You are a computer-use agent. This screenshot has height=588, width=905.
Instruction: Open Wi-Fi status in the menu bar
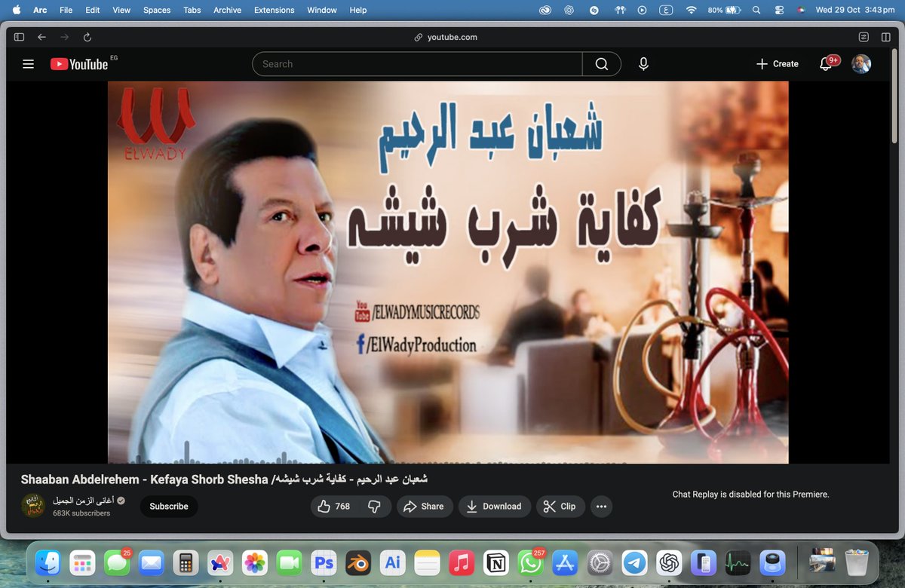(x=691, y=10)
